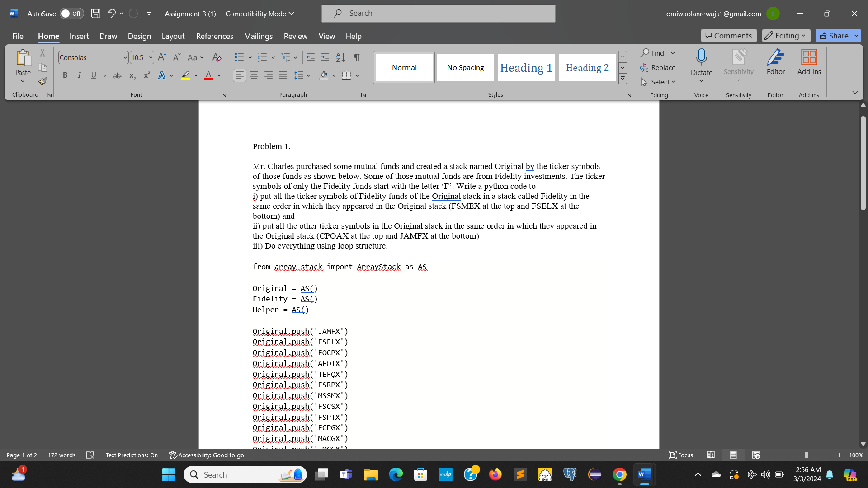Toggle AutoSave off switch

(71, 14)
